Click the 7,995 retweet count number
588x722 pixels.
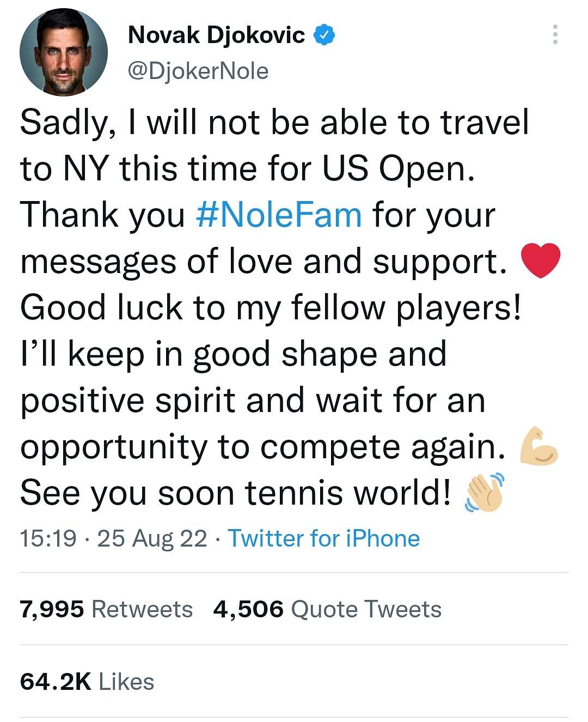point(52,609)
